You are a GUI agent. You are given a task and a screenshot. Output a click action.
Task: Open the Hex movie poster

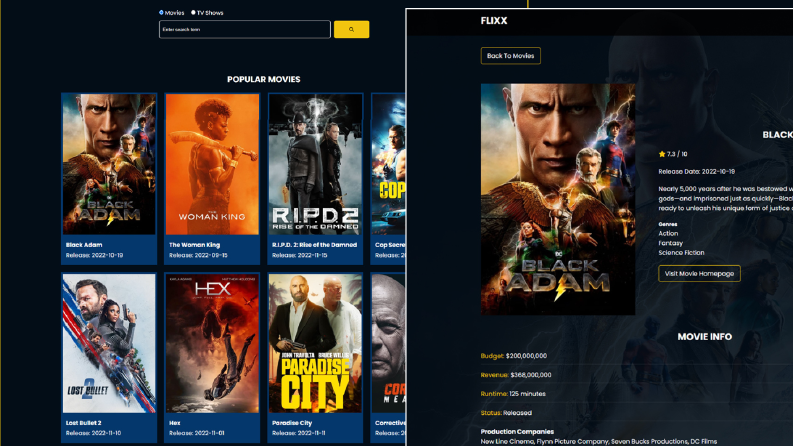tap(212, 343)
